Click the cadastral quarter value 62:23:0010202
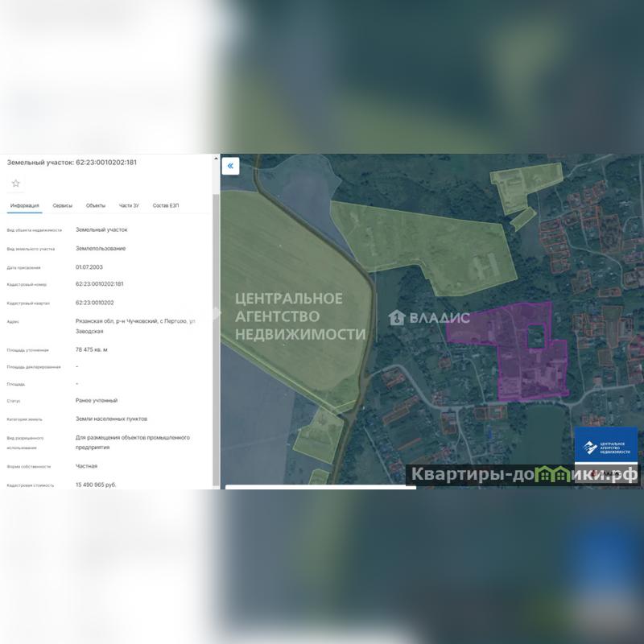This screenshot has width=644, height=644. [x=95, y=303]
